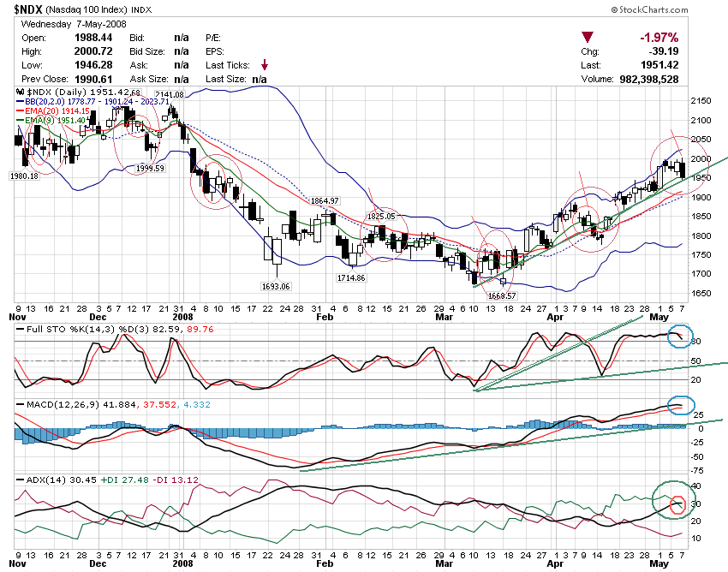728x572 pixels.
Task: Click the 2141.08 high price label
Action: pyautogui.click(x=170, y=95)
